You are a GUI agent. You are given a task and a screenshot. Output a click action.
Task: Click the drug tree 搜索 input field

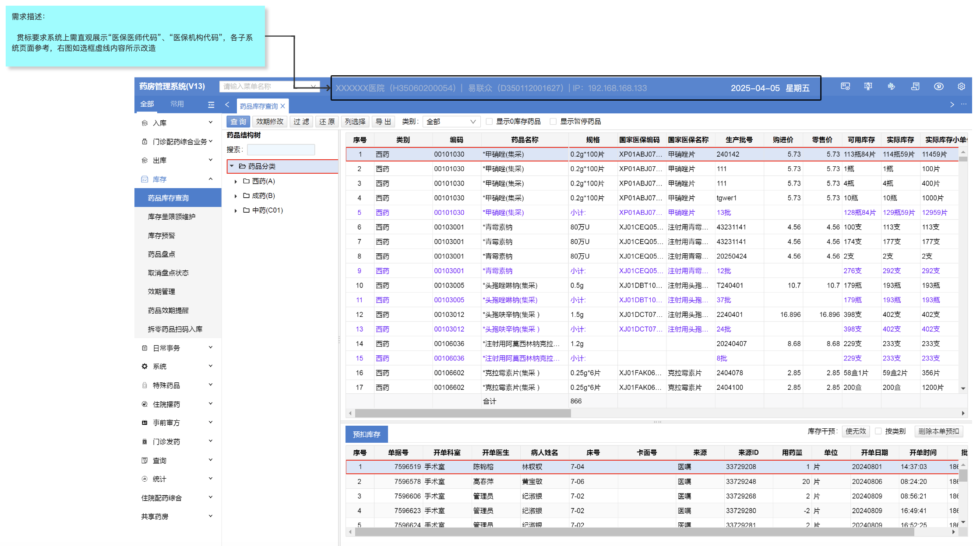click(x=281, y=150)
